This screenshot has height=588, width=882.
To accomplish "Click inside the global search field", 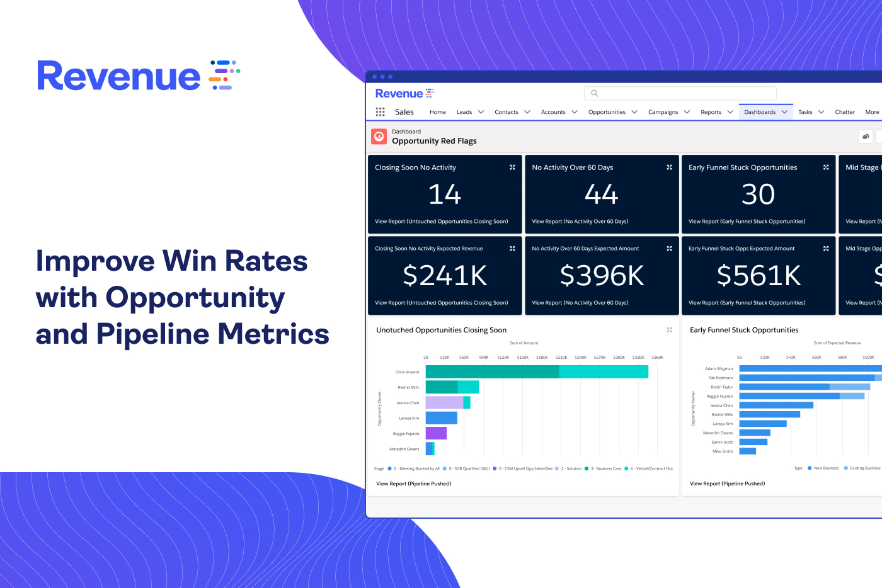I will tap(680, 93).
